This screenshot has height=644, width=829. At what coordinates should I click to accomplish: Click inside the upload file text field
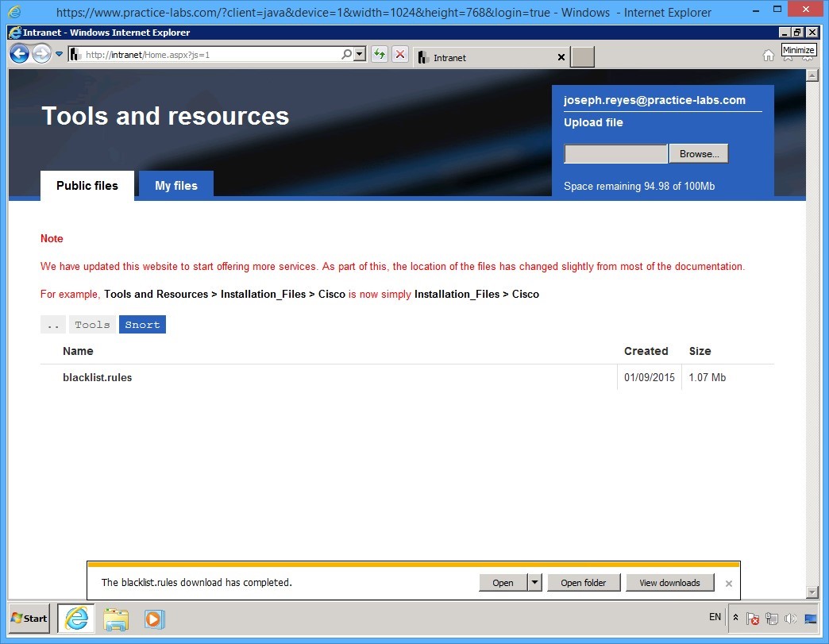point(615,153)
